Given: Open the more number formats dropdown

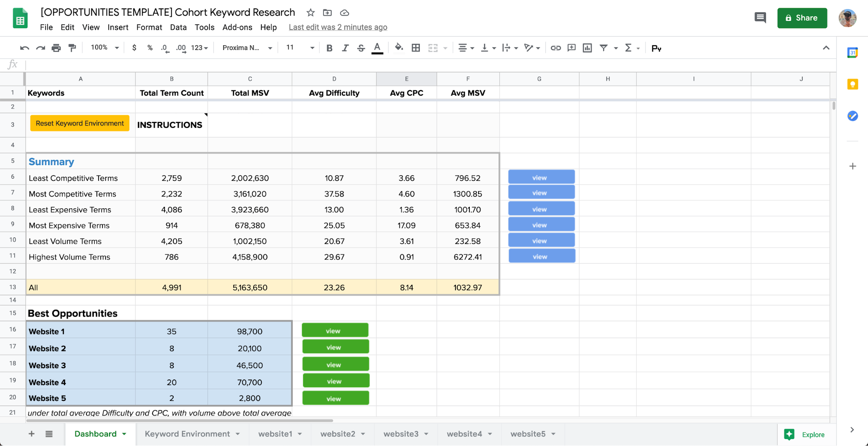Looking at the screenshot, I should click(200, 48).
